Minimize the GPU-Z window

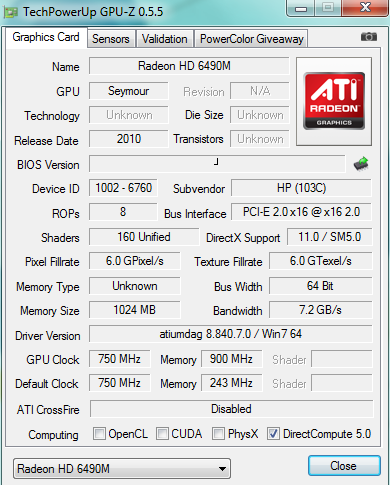click(x=301, y=8)
